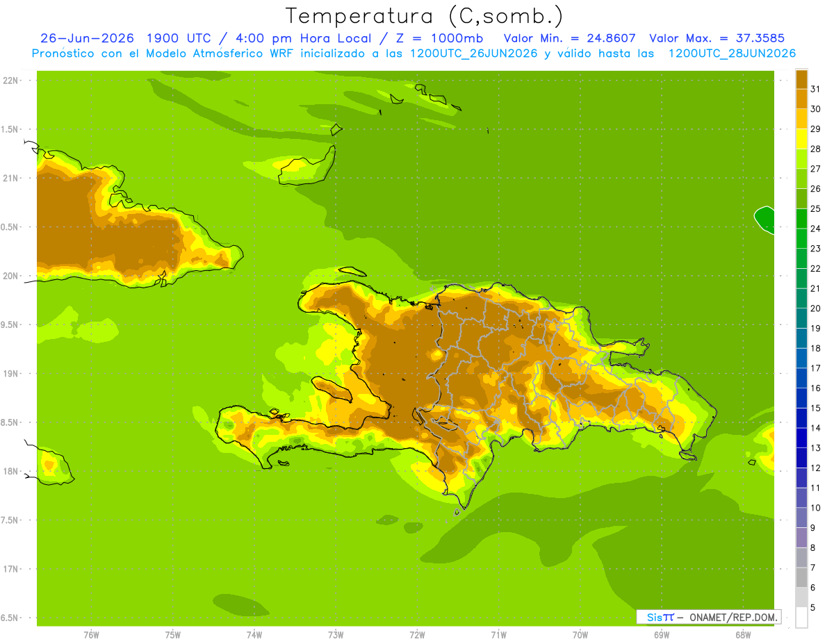
Task: Click the "72W" longitude label
Action: coord(417,634)
